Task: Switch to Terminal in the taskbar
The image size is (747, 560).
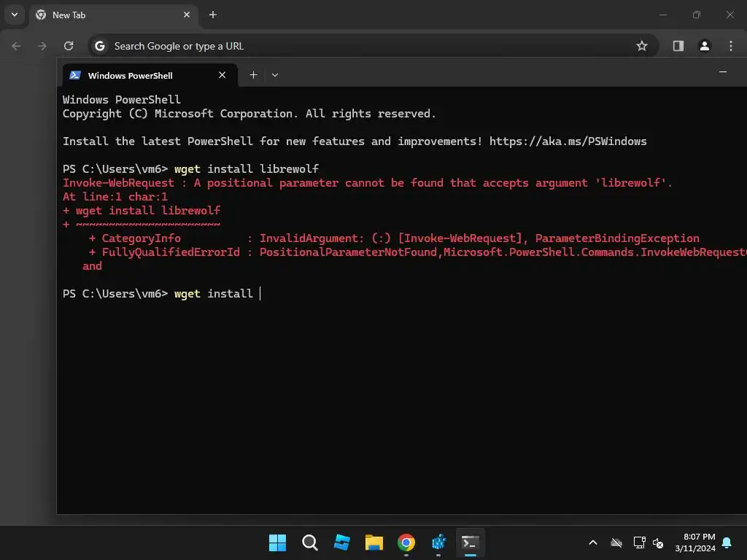Action: [x=471, y=542]
